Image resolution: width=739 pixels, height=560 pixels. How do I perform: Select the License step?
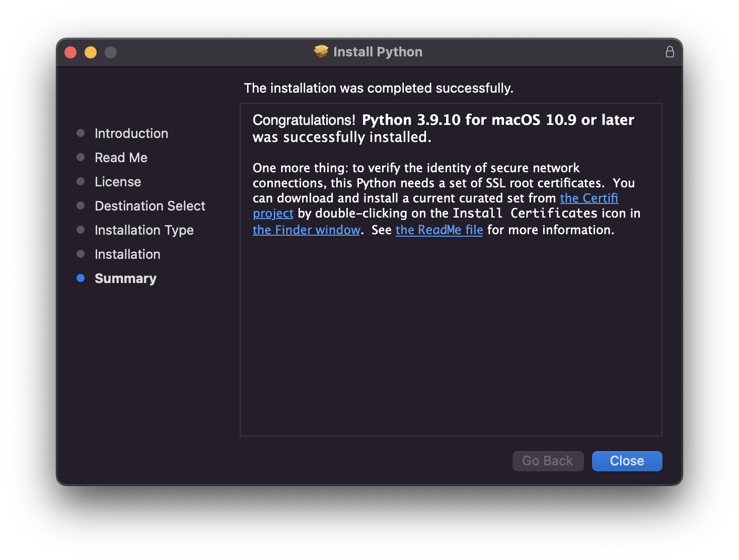pos(118,182)
